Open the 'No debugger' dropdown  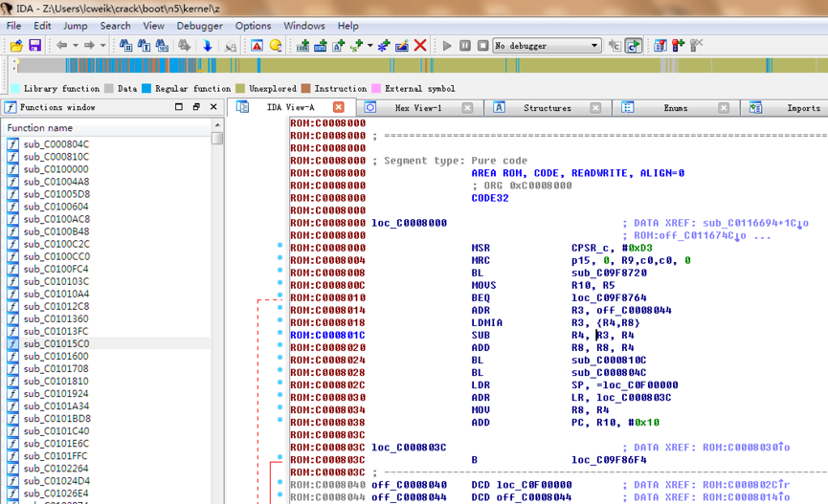[x=594, y=46]
